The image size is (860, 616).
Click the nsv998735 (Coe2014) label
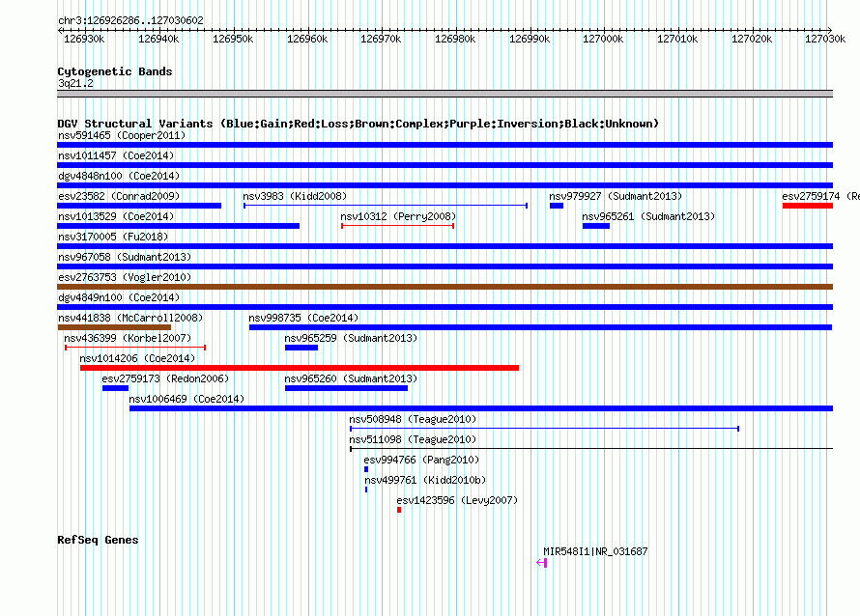click(303, 318)
